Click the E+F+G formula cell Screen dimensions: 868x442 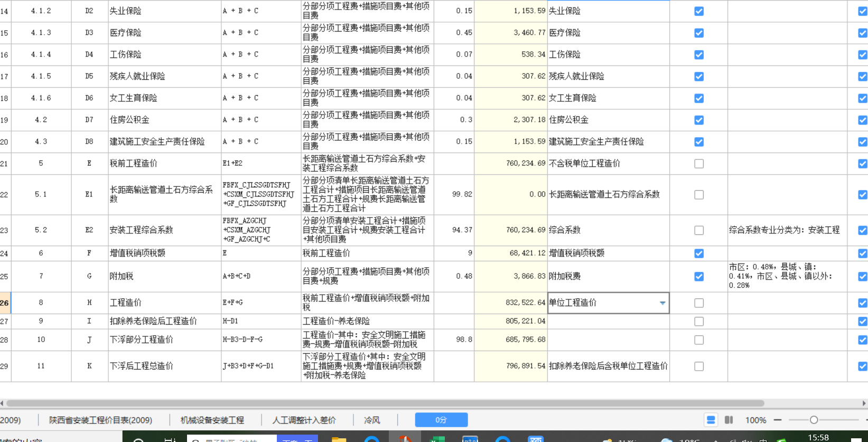pos(261,303)
